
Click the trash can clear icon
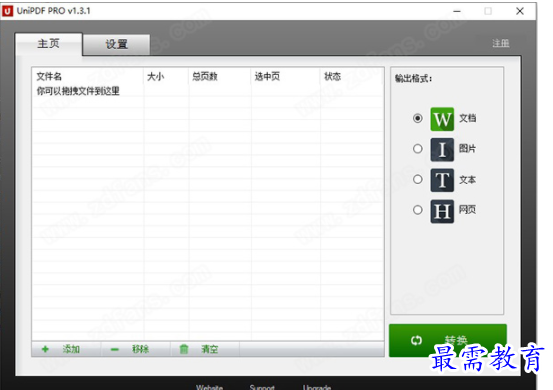[184, 349]
